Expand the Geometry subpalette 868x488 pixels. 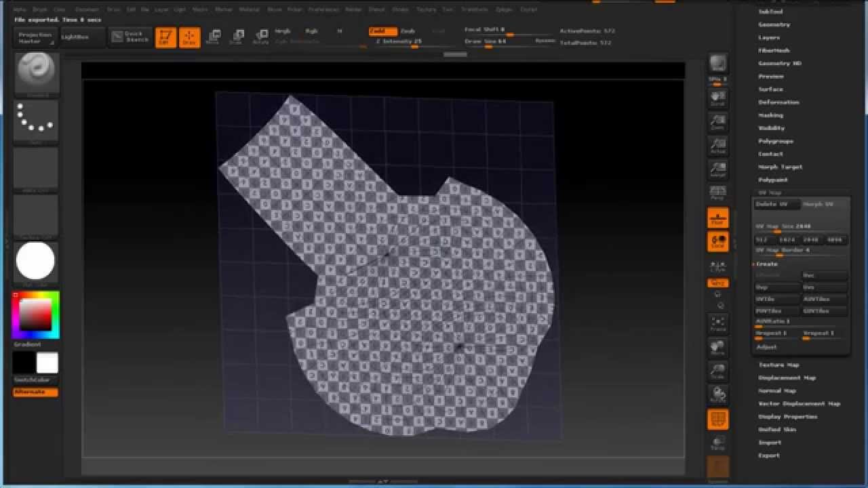click(774, 24)
